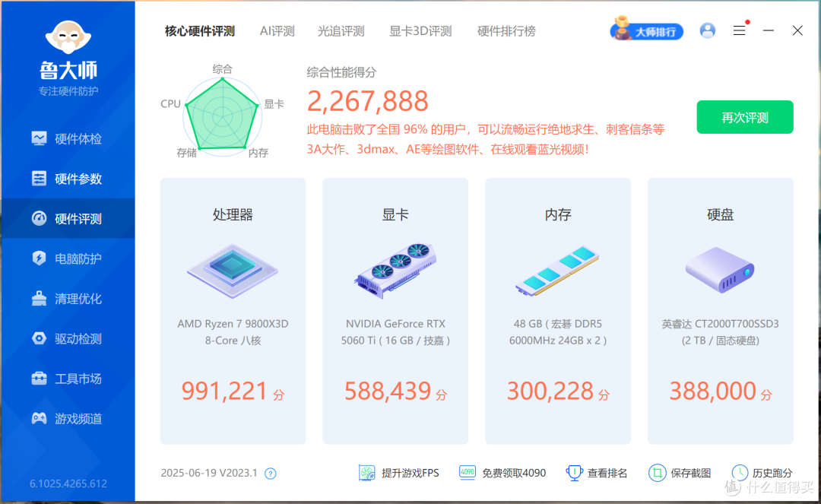
Task: Open the 光追评测 tab
Action: 341,31
